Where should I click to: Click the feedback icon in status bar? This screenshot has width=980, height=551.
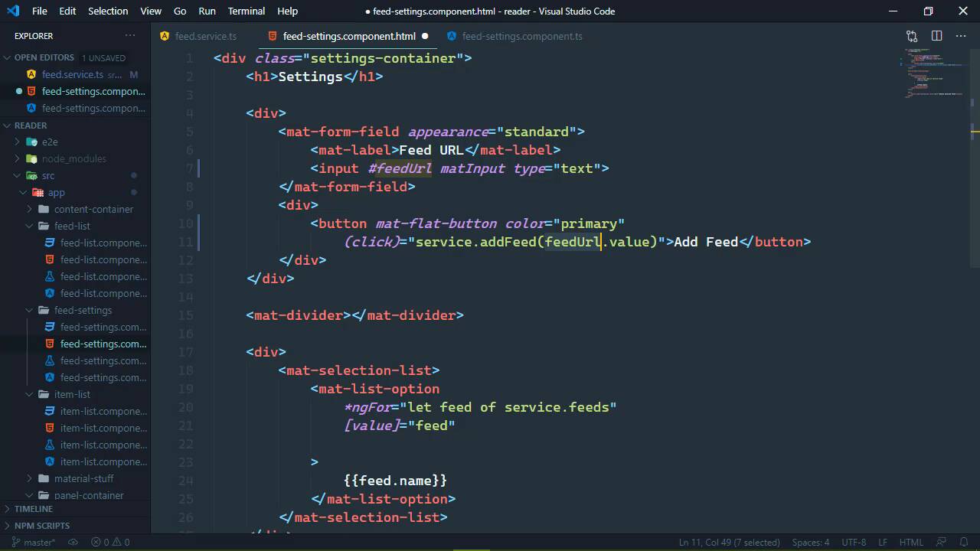coord(942,542)
